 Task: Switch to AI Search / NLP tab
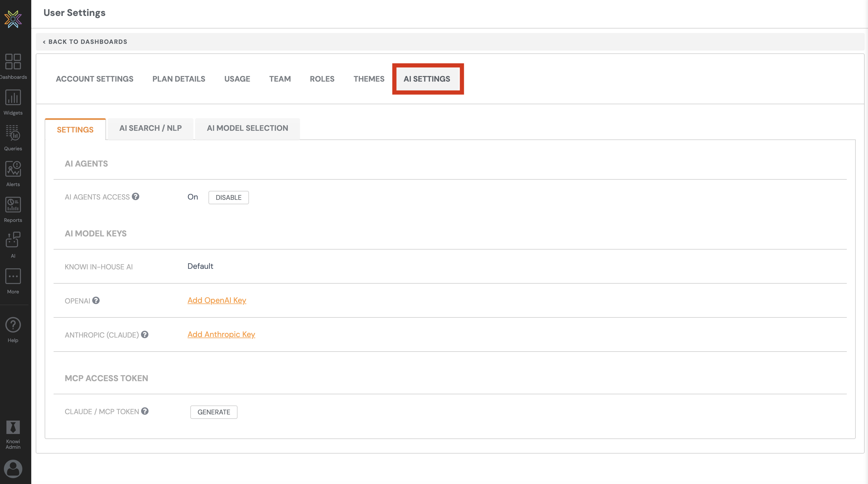[150, 128]
